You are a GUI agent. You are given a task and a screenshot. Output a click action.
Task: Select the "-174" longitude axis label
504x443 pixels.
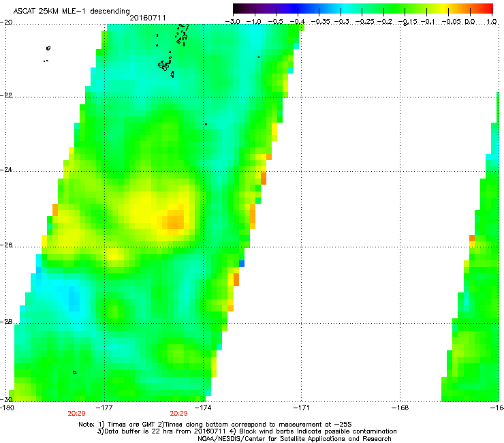click(203, 408)
